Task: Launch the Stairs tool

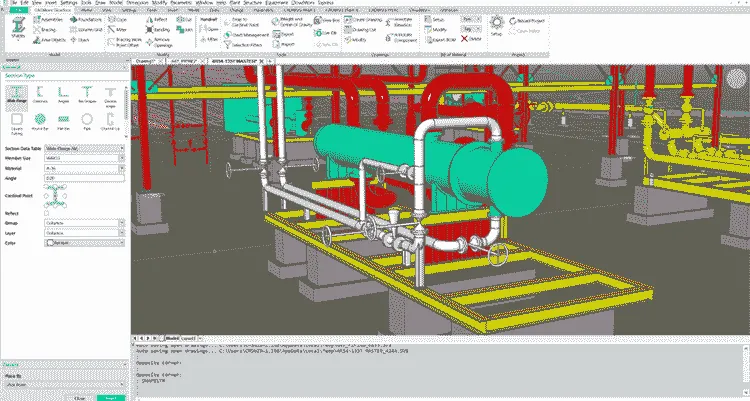Action: [80, 40]
